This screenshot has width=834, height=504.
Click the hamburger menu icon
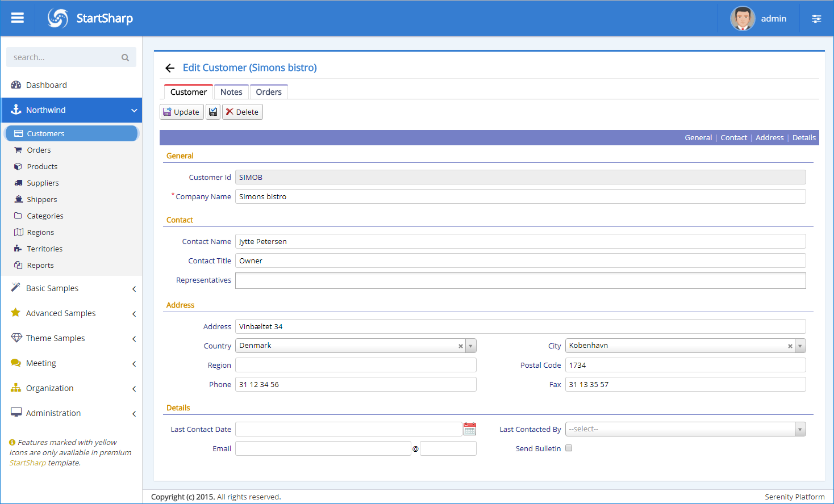18,18
